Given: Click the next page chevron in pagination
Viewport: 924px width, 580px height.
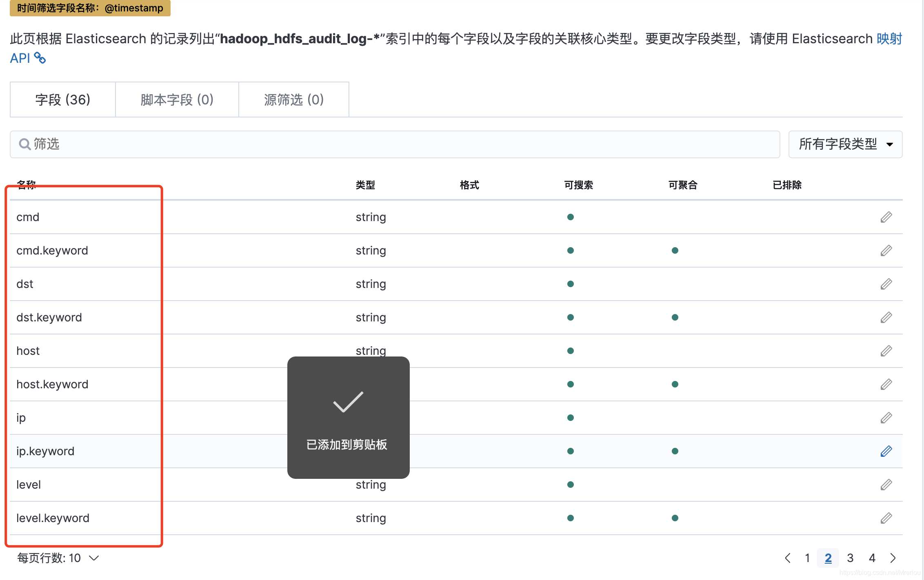Looking at the screenshot, I should click(893, 558).
